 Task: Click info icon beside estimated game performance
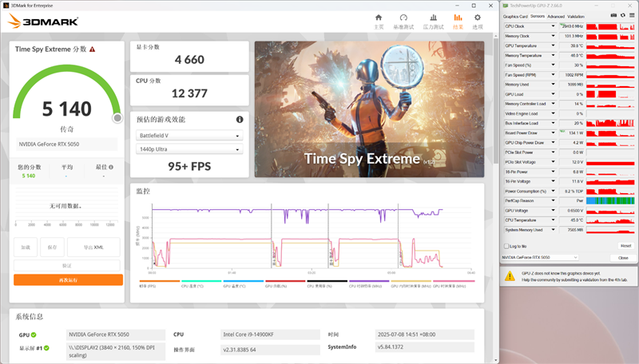240,119
